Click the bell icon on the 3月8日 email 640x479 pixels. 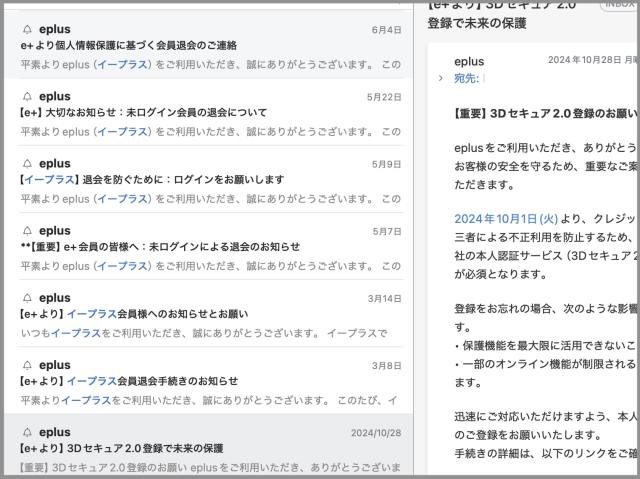pos(27,365)
